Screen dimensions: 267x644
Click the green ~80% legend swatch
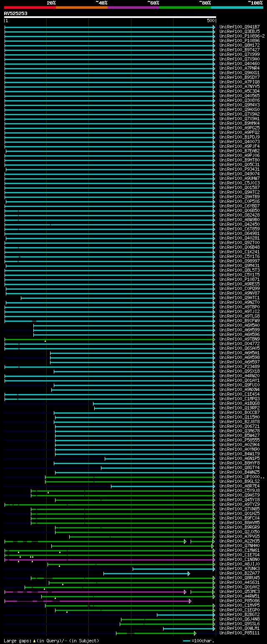coord(185,8)
